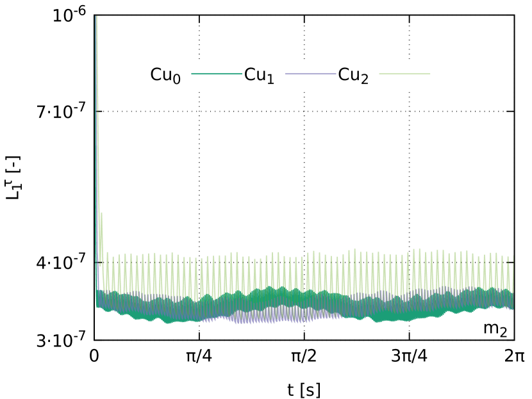Click the purple Cu1 legend line
Screen dimensions: 532x399
click(311, 74)
